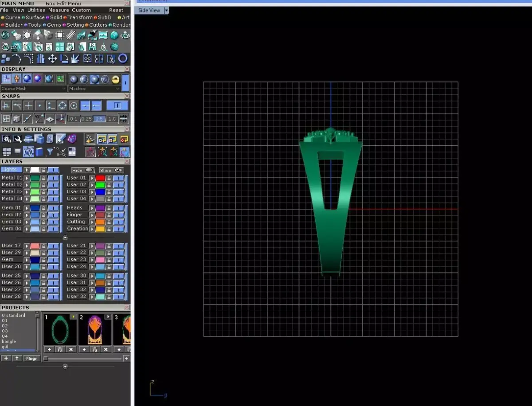Click the notepad with pencil icon

tap(61, 138)
